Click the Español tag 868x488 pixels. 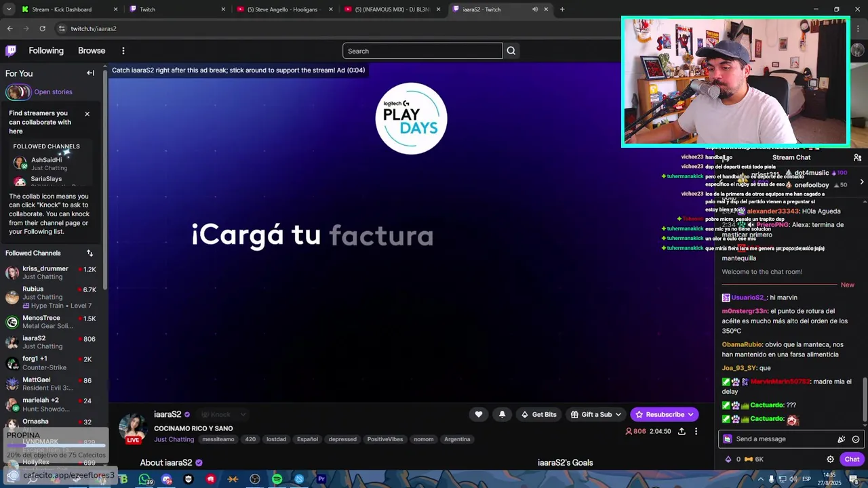tap(307, 439)
